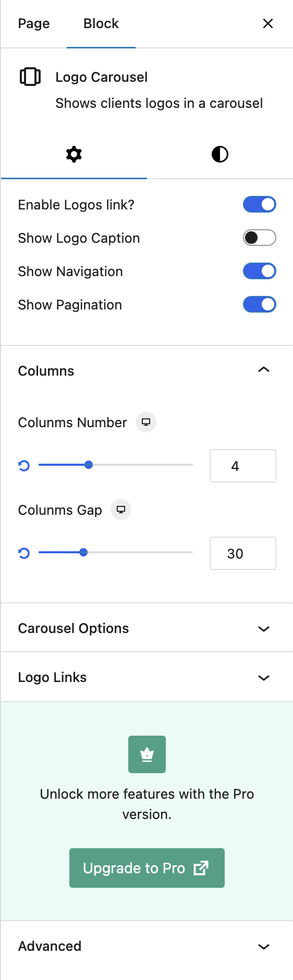Expand Carousel Options panel
Viewport: 293px width, 980px height.
(x=147, y=628)
